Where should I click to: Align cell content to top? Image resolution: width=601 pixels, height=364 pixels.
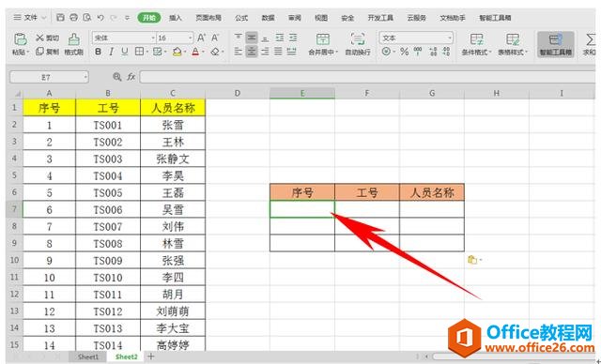click(239, 38)
